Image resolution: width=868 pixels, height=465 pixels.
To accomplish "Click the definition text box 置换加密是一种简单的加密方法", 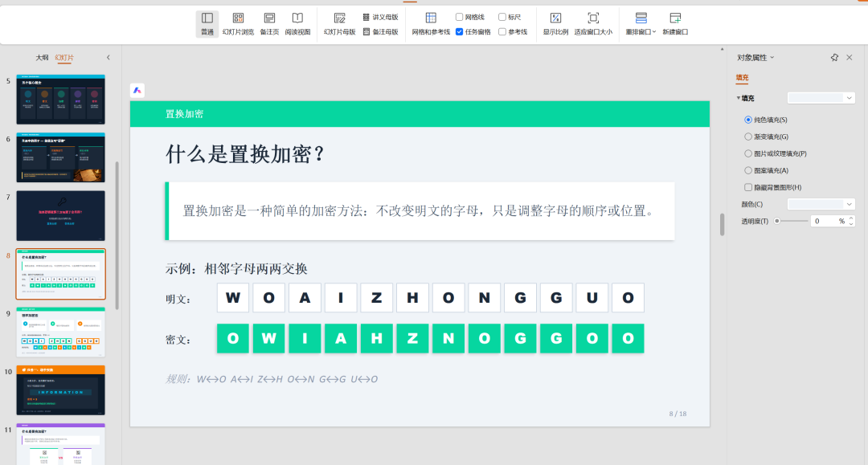I will [420, 210].
